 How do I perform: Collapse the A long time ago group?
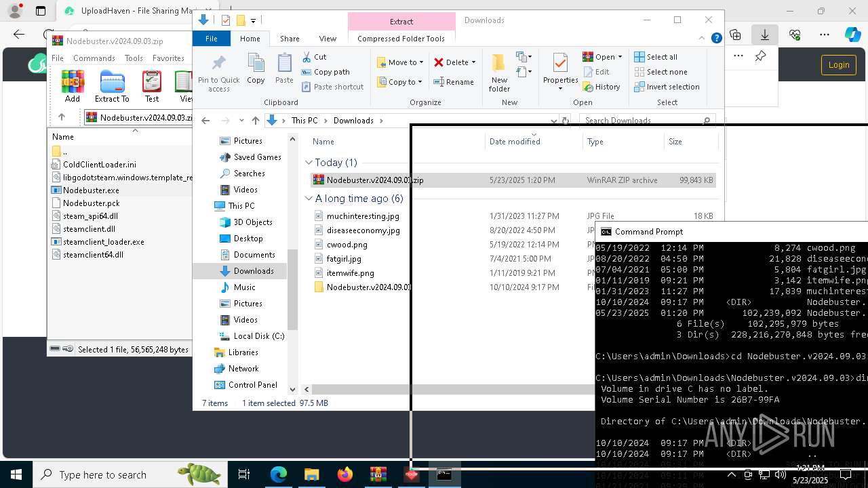(309, 199)
